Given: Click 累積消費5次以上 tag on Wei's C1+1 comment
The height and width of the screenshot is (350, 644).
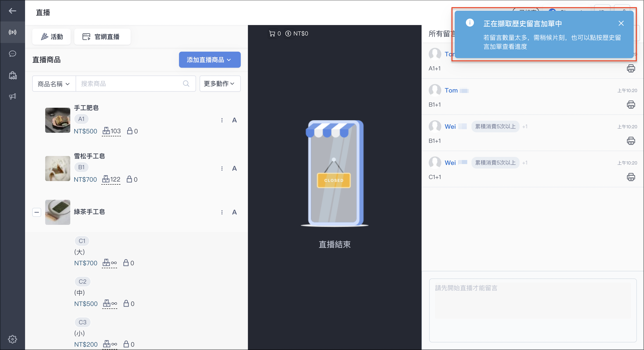Looking at the screenshot, I should [x=495, y=163].
